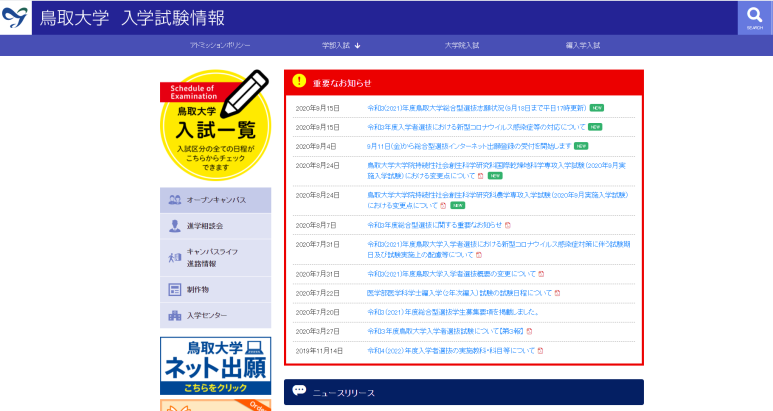773x411 pixels.
Task: Open 令和4(2022)年度入学者選抜の実施教科・科目等 link
Action: click(x=451, y=351)
